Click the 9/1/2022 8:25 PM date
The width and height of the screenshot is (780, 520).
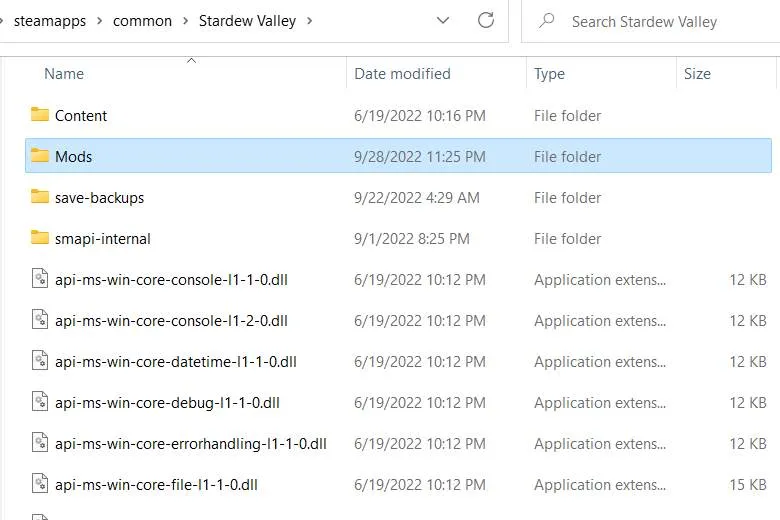[x=412, y=239]
